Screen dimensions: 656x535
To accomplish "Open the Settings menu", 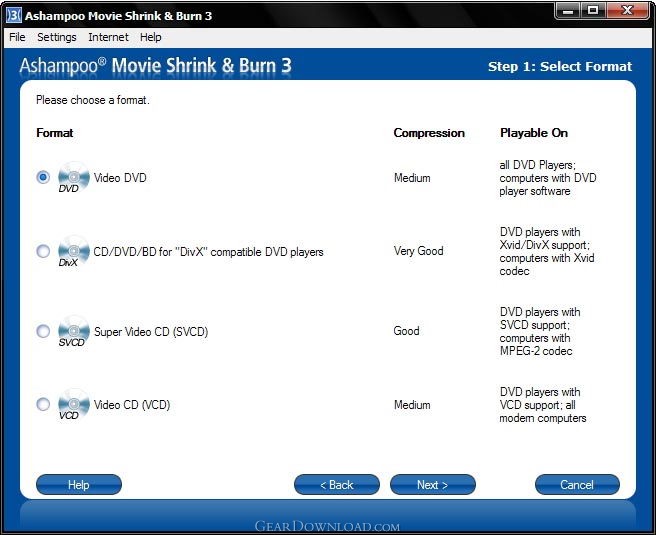I will [x=57, y=37].
